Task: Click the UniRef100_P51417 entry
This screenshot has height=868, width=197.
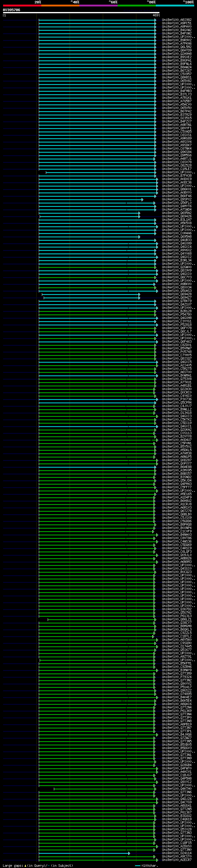Action: pyautogui.click(x=177, y=687)
